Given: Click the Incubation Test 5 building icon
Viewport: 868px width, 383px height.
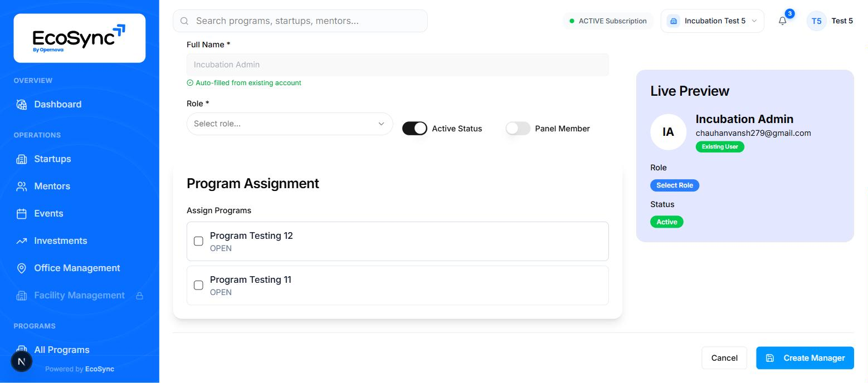Looking at the screenshot, I should (x=674, y=21).
